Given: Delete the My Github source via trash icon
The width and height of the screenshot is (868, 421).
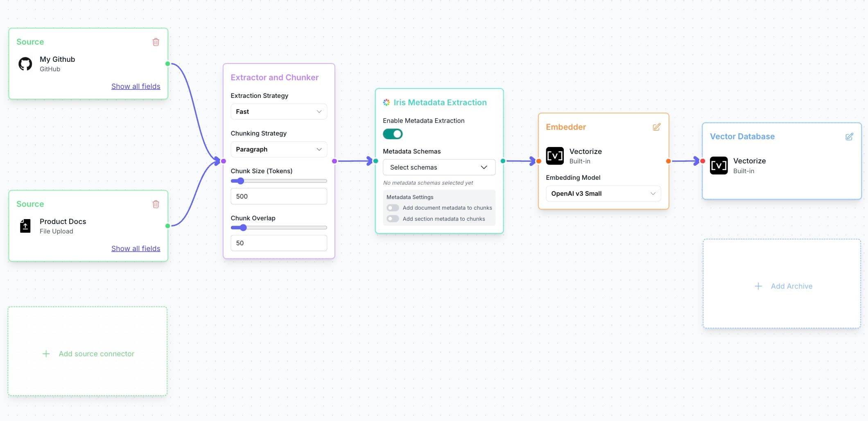Looking at the screenshot, I should tap(156, 42).
